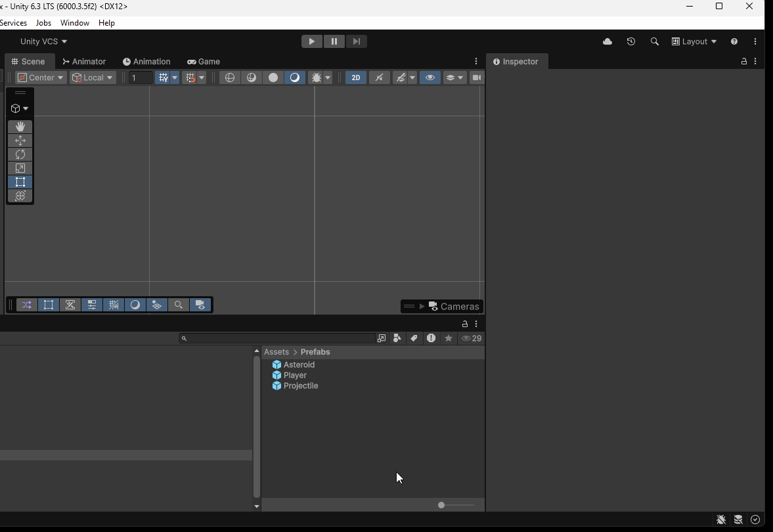
Task: Open the tool settings cube dropdown
Action: pos(20,108)
